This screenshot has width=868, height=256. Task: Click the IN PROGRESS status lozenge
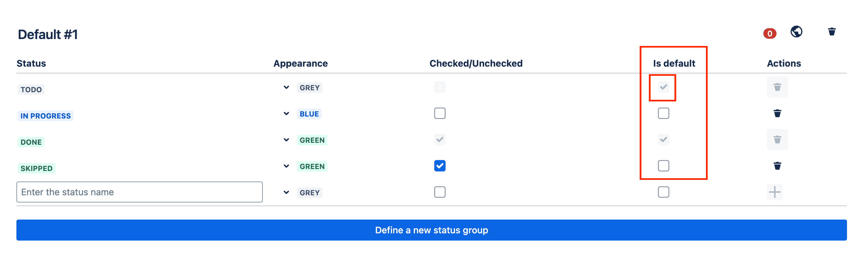coord(46,116)
